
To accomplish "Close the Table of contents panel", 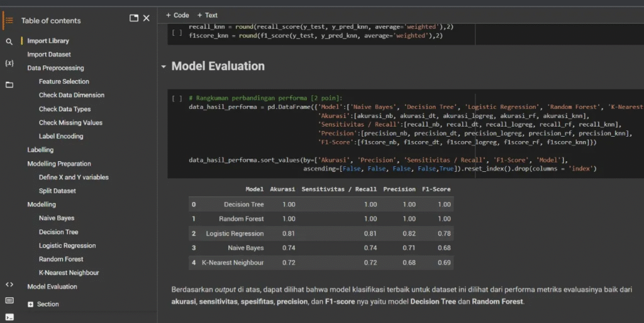I will (147, 18).
